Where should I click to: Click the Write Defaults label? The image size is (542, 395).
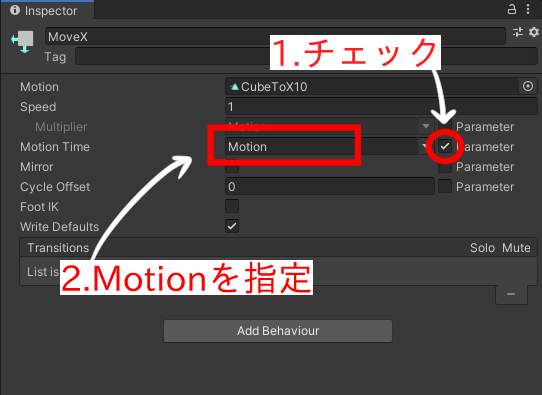tap(59, 227)
